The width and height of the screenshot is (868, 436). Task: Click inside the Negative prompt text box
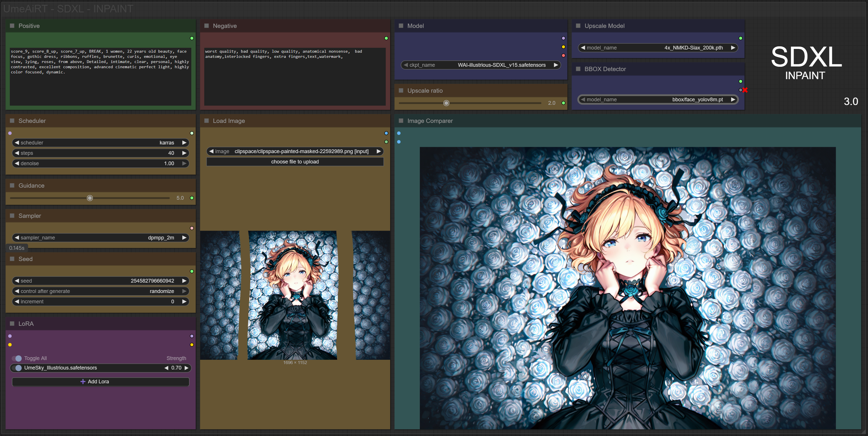[x=295, y=81]
